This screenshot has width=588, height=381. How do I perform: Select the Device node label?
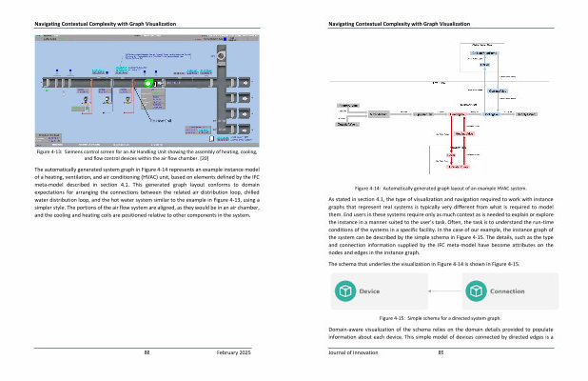click(369, 291)
